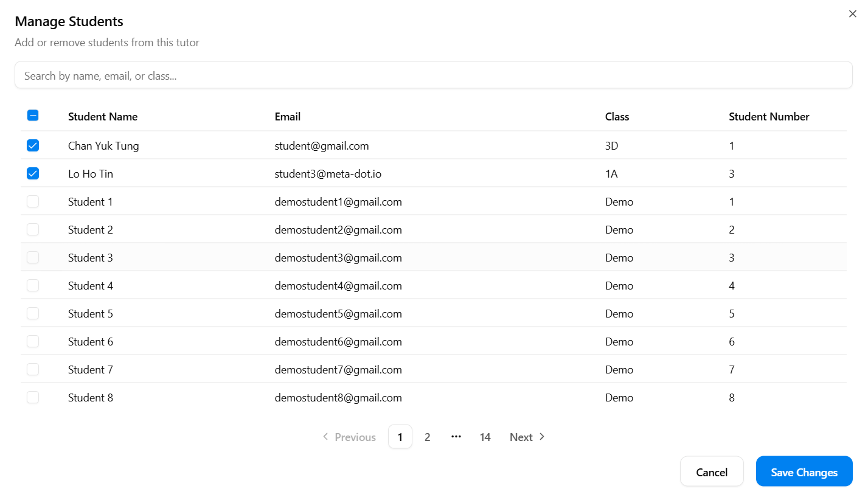
Task: Enable the Student 4 checkbox
Action: pos(33,285)
